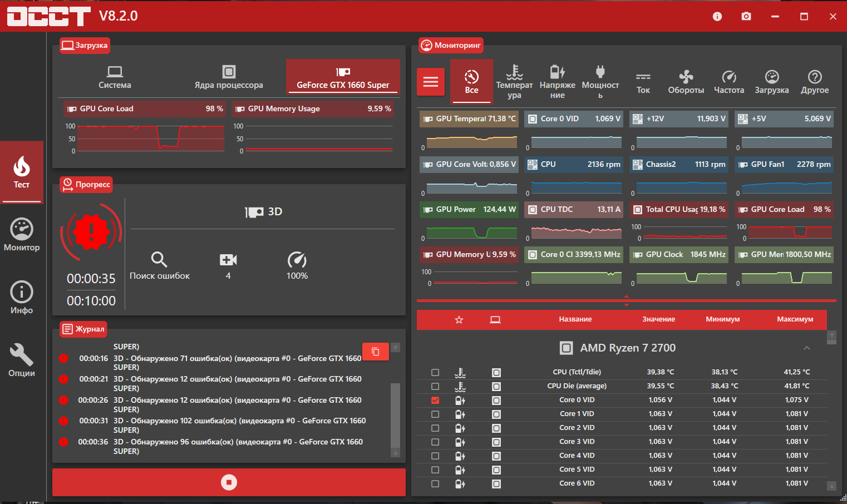Click the battery icon in Core 3 VID row

(x=460, y=442)
